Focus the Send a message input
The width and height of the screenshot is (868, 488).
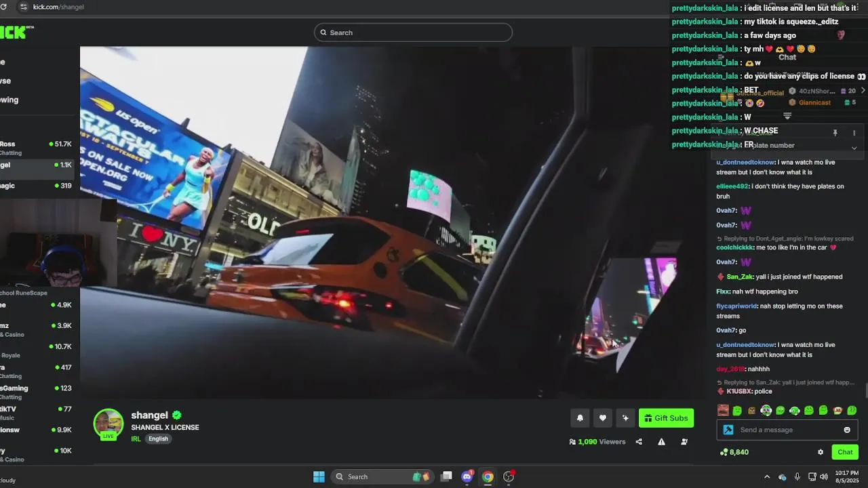coord(788,430)
